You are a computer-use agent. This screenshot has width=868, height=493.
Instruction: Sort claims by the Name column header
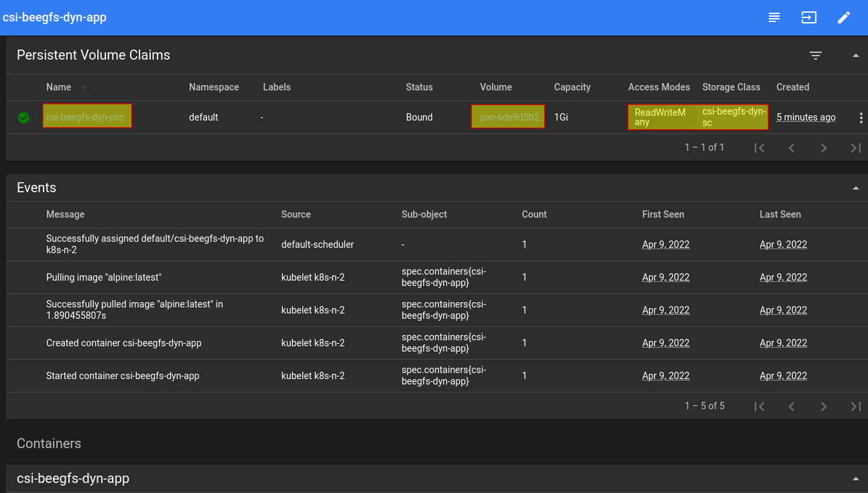coord(58,87)
